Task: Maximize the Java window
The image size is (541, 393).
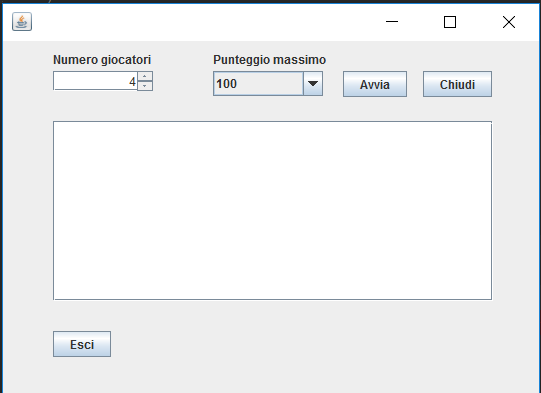Action: tap(450, 22)
